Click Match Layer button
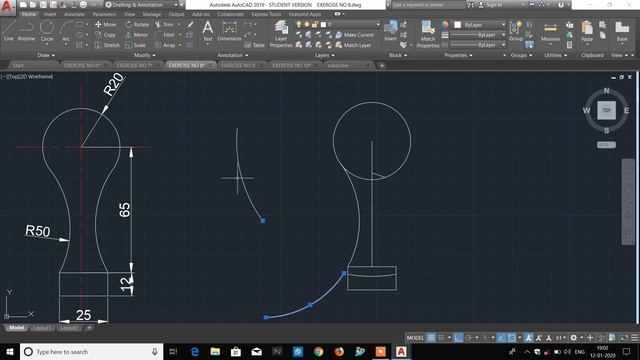Image resolution: width=640 pixels, height=360 pixels. 353,45
